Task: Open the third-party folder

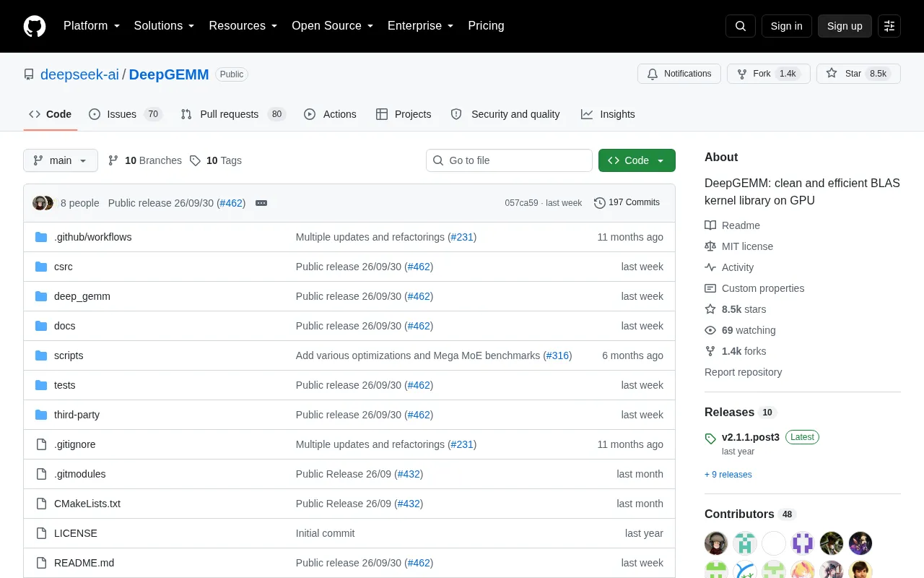Action: 77,415
